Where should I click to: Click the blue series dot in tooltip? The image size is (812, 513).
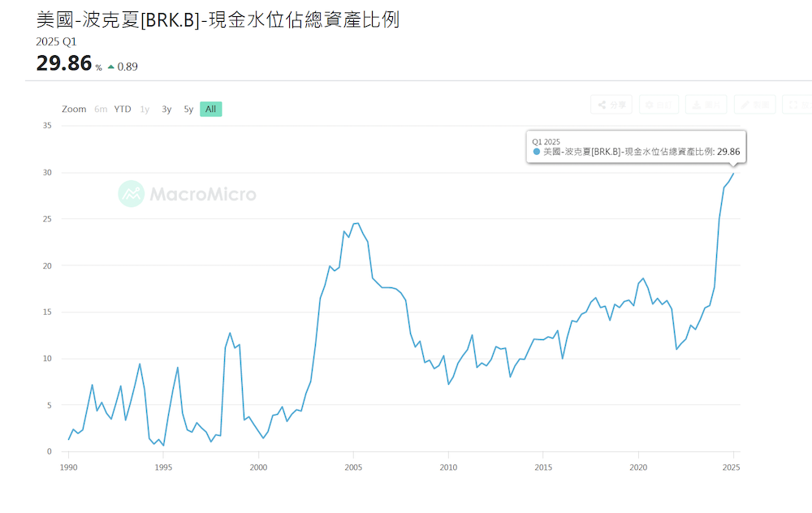pyautogui.click(x=537, y=152)
